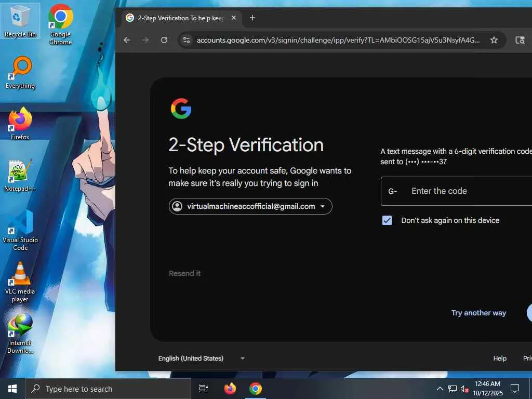Open the Notepad++ desktop shortcut
The height and width of the screenshot is (399, 532).
pyautogui.click(x=20, y=176)
